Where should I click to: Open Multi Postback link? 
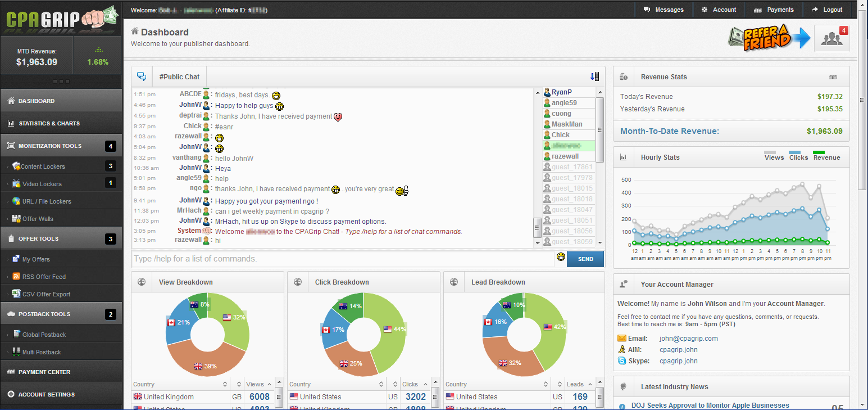point(42,352)
